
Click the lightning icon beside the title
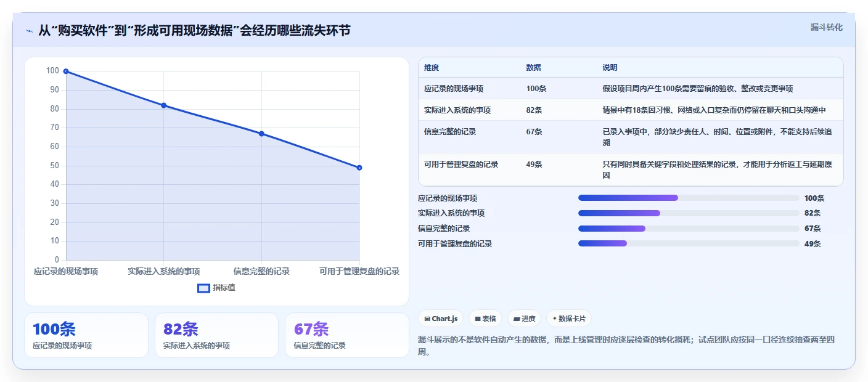pyautogui.click(x=30, y=31)
